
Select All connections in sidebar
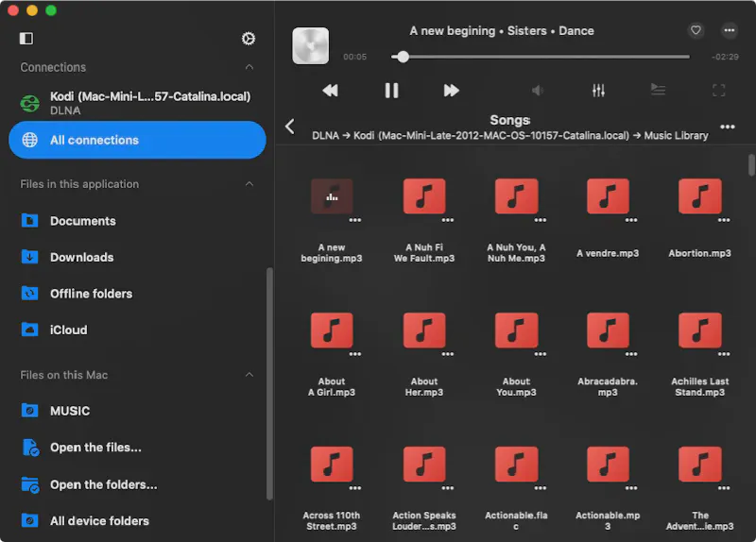(137, 140)
